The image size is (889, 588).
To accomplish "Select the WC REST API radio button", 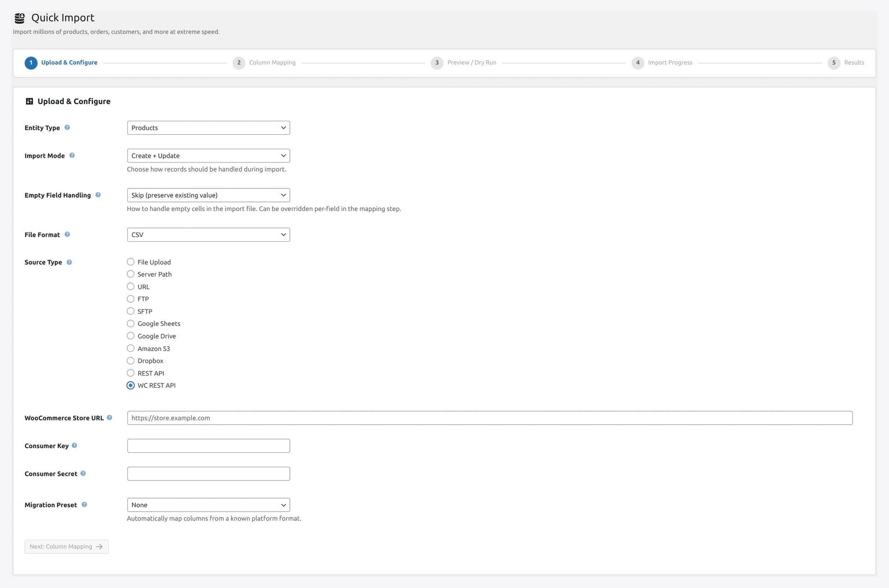I will pyautogui.click(x=131, y=385).
